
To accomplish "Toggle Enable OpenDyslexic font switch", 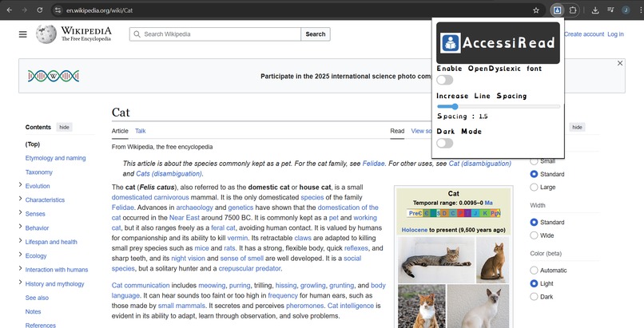I will coord(445,80).
